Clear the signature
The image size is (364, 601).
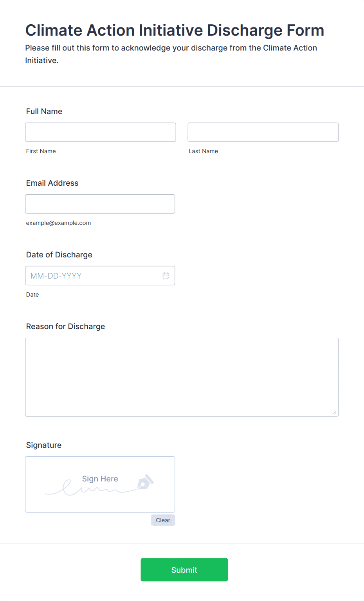pyautogui.click(x=163, y=520)
